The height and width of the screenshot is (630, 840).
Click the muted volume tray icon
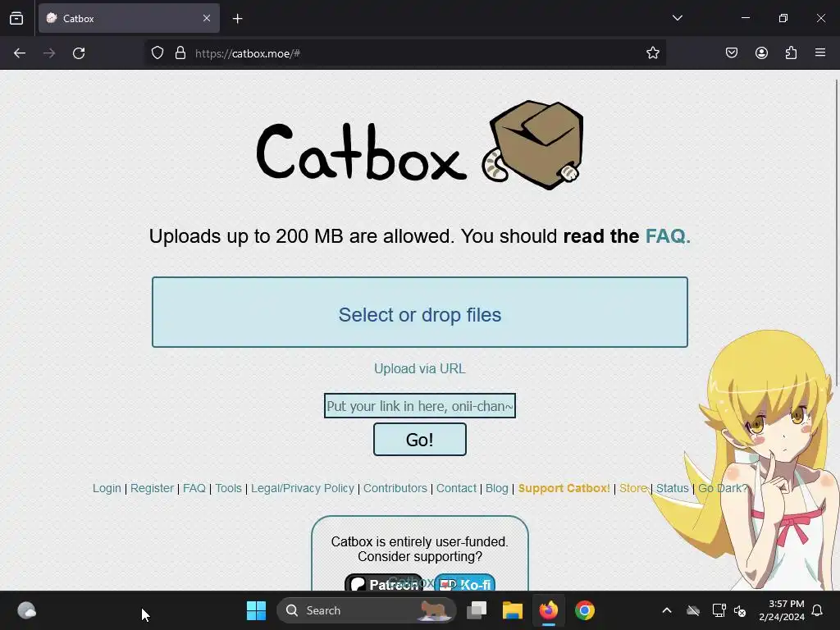click(740, 610)
